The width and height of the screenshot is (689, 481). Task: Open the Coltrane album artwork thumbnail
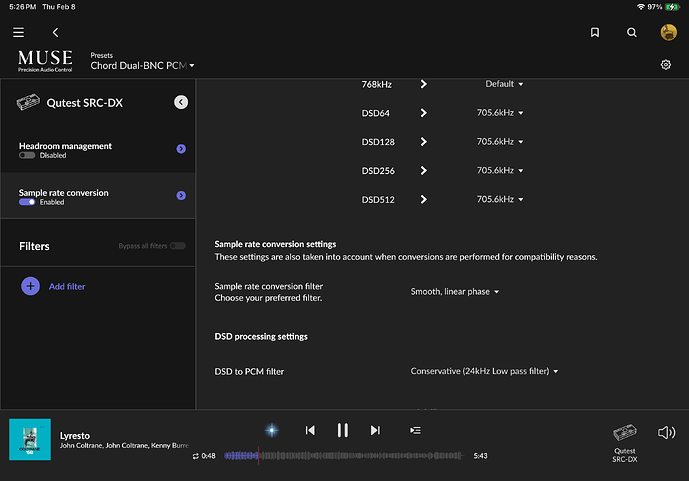pyautogui.click(x=30, y=439)
